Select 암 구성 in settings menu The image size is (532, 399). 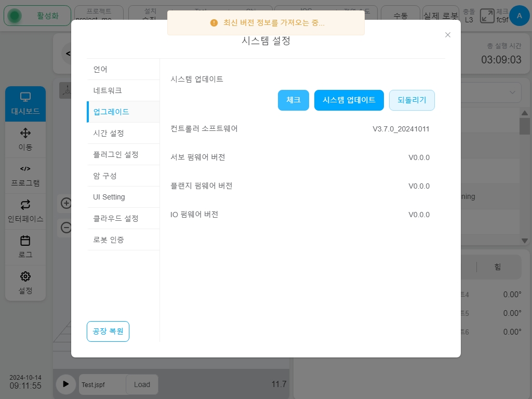coord(124,176)
